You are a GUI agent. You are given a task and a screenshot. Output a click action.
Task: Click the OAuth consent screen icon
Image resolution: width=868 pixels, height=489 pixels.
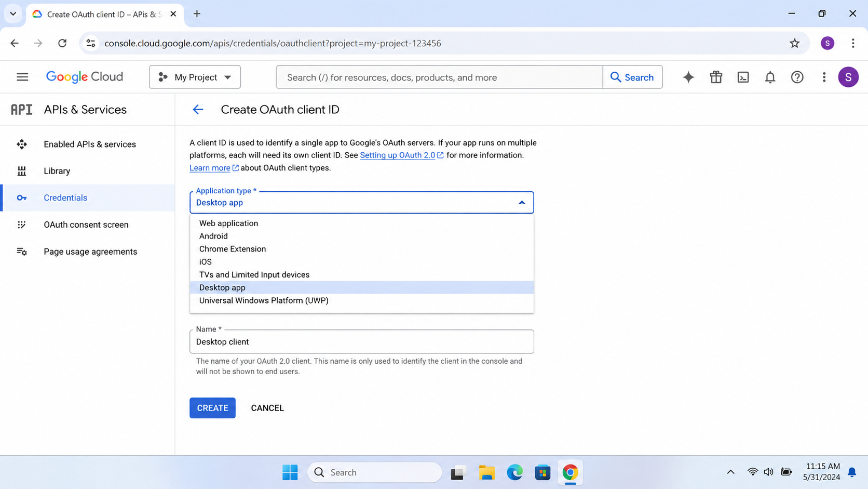tap(22, 224)
